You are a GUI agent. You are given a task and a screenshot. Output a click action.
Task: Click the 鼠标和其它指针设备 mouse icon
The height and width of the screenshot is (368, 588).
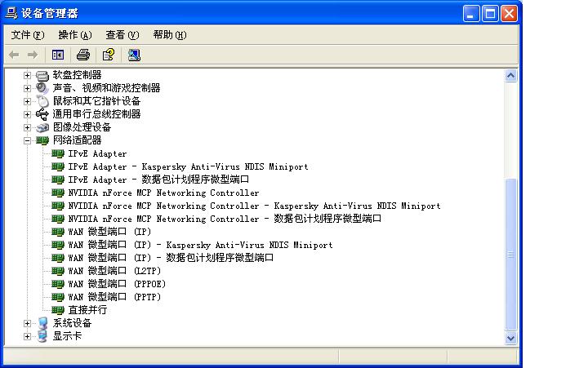[x=42, y=101]
